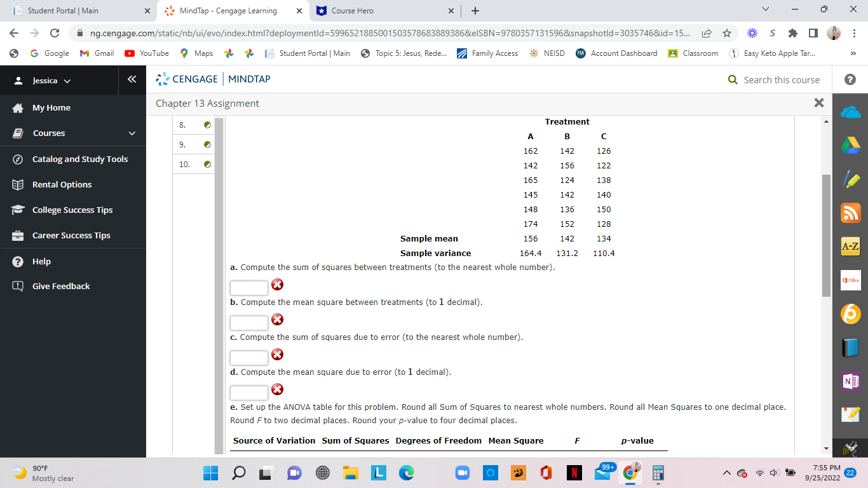The width and height of the screenshot is (868, 488).
Task: Click the Search this course magnifier
Action: tap(733, 79)
